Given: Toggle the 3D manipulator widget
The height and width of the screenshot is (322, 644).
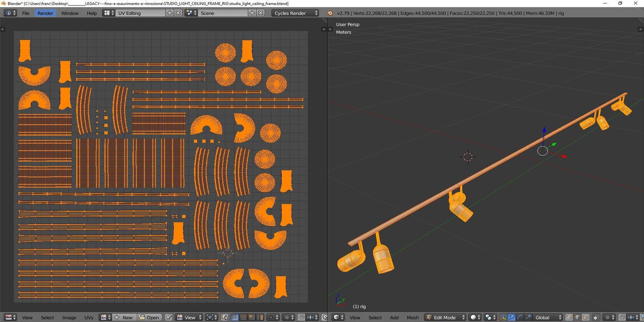Looking at the screenshot, I should pyautogui.click(x=503, y=317).
